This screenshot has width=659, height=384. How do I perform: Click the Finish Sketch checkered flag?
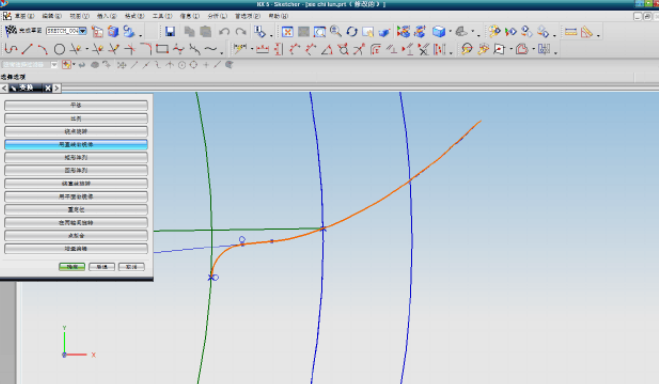(x=11, y=31)
